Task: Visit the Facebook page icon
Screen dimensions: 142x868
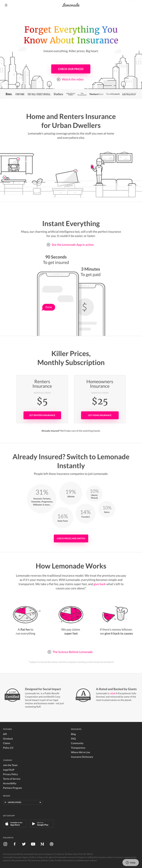Action: click(15, 844)
